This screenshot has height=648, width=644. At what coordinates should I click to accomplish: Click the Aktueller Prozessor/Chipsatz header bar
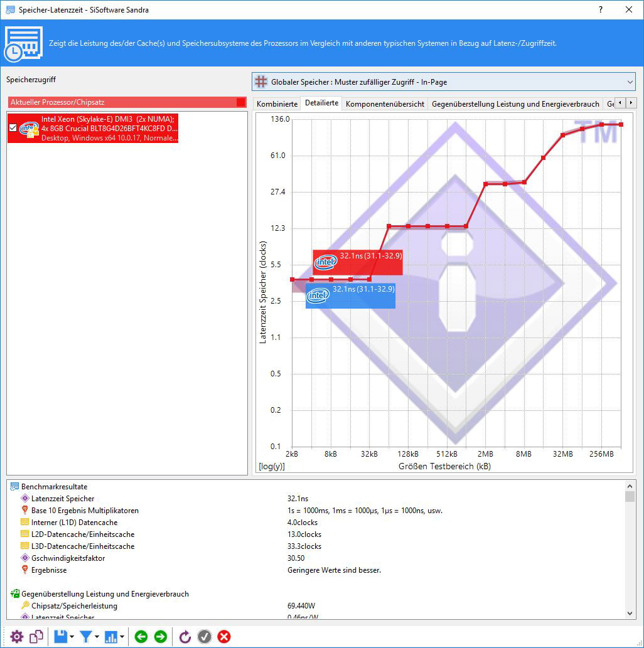(127, 102)
